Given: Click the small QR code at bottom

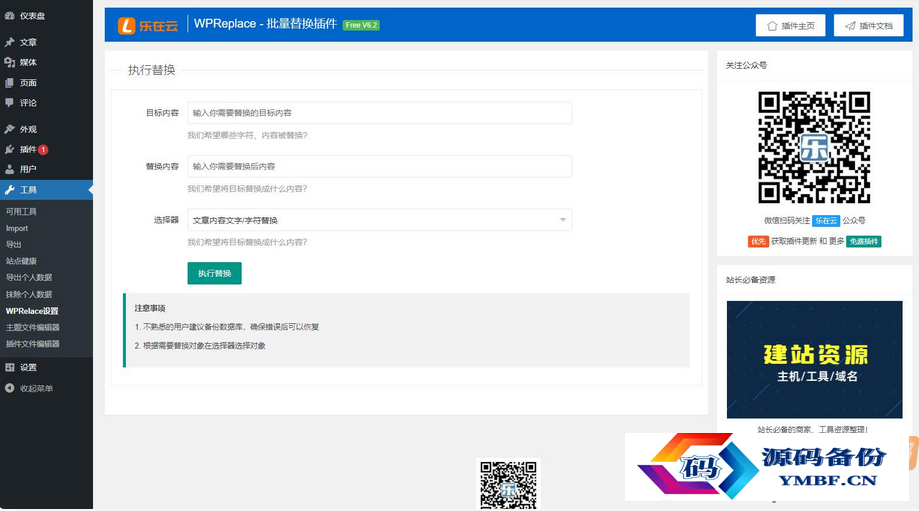Looking at the screenshot, I should (x=508, y=484).
